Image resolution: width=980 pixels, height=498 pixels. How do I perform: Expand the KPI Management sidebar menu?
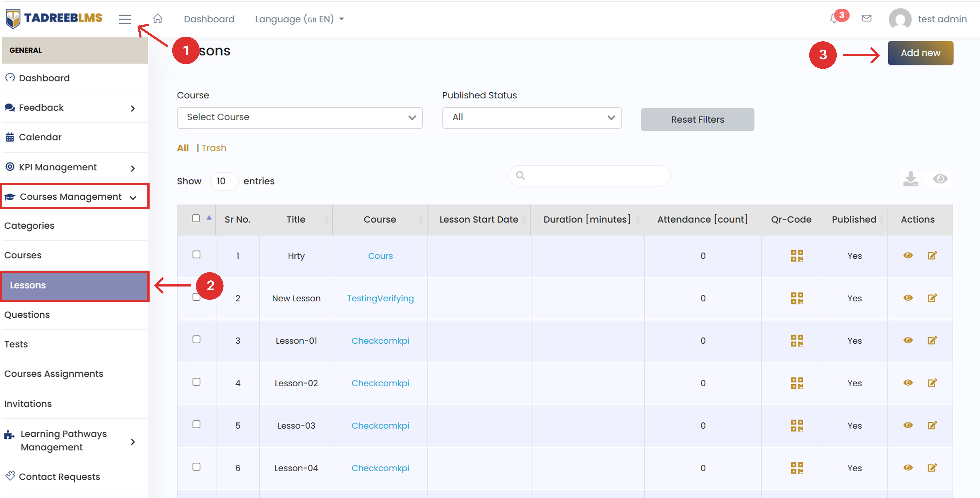75,168
